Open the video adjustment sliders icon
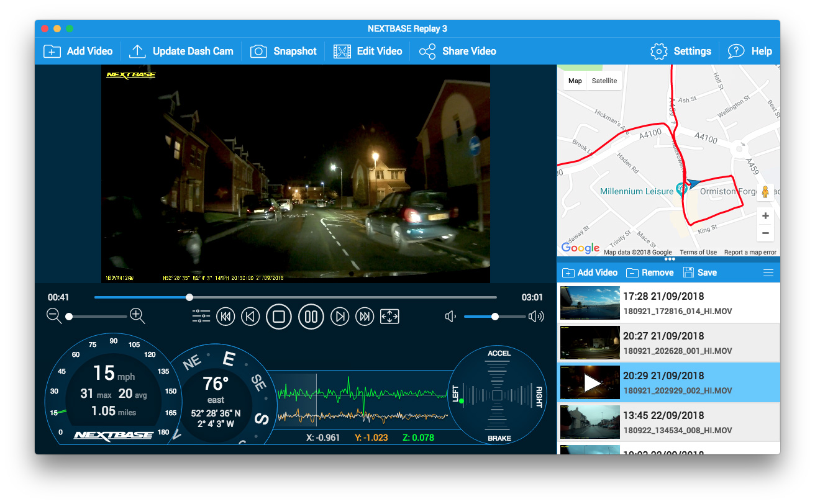 pyautogui.click(x=201, y=317)
